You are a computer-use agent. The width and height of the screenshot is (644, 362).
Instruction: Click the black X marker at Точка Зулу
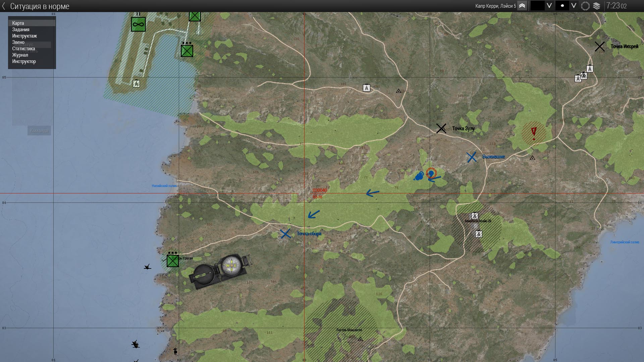(441, 128)
